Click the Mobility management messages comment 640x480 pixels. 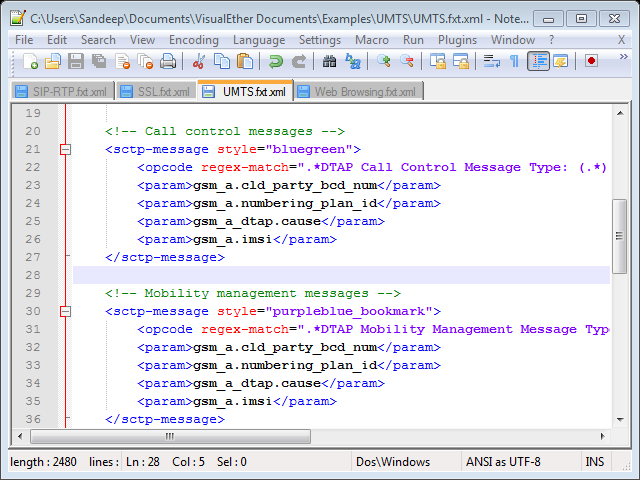tap(253, 293)
